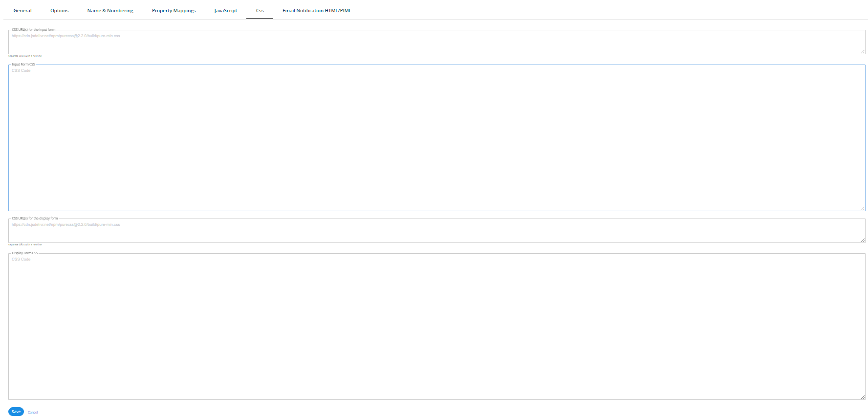Focus the Display Form CSS code area
Image resolution: width=868 pixels, height=417 pixels.
[436, 327]
